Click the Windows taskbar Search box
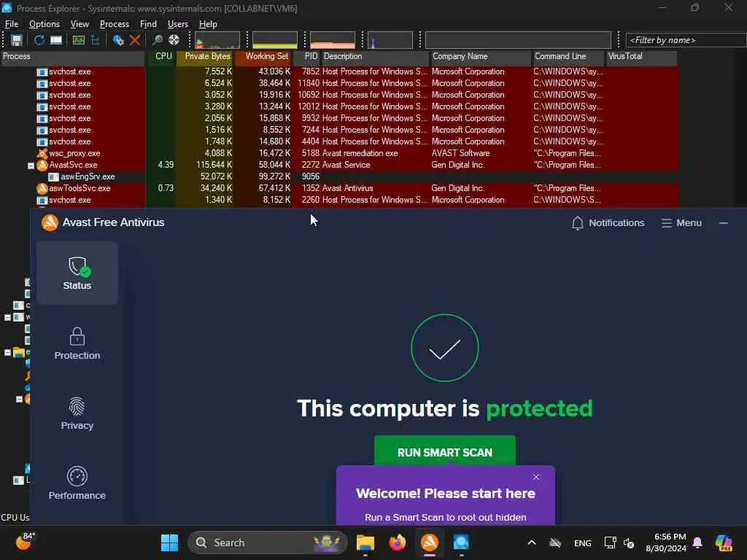This screenshot has width=747, height=560. (268, 542)
